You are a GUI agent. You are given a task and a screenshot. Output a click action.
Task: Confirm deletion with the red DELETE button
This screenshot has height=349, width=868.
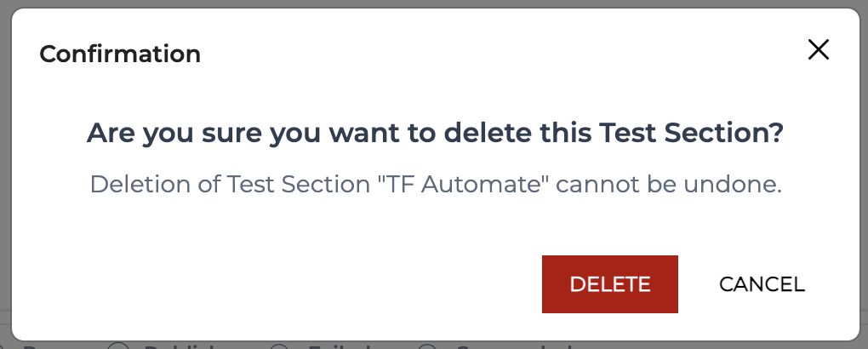click(x=610, y=284)
